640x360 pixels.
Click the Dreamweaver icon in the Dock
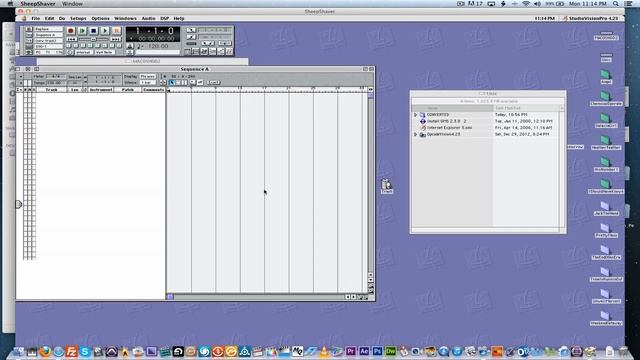(x=391, y=351)
